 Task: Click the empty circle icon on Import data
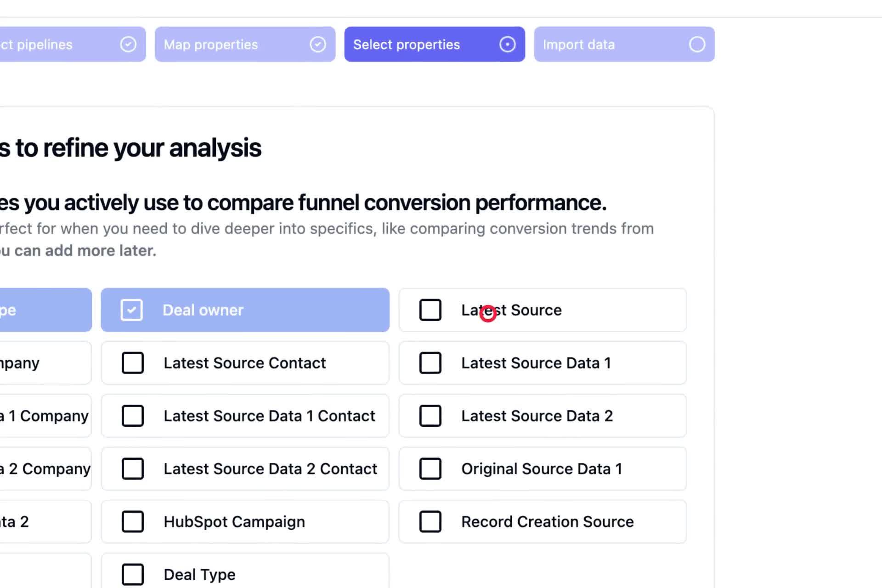coord(697,45)
